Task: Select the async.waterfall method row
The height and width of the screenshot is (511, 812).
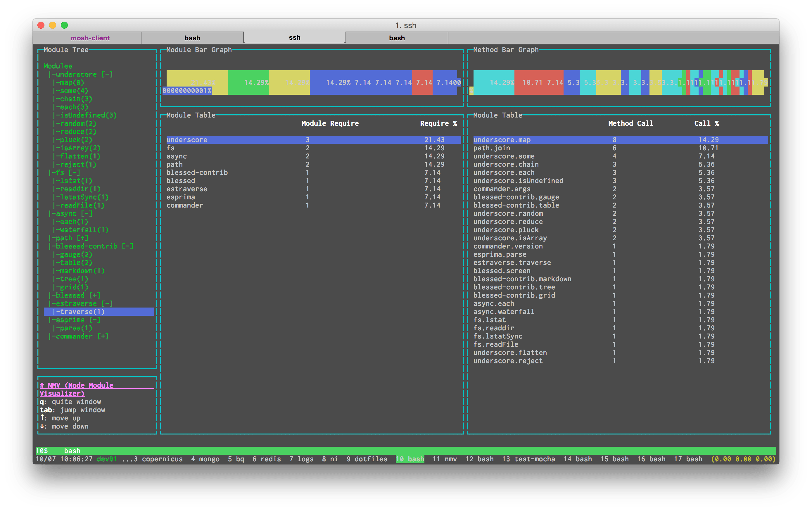Action: (x=621, y=312)
